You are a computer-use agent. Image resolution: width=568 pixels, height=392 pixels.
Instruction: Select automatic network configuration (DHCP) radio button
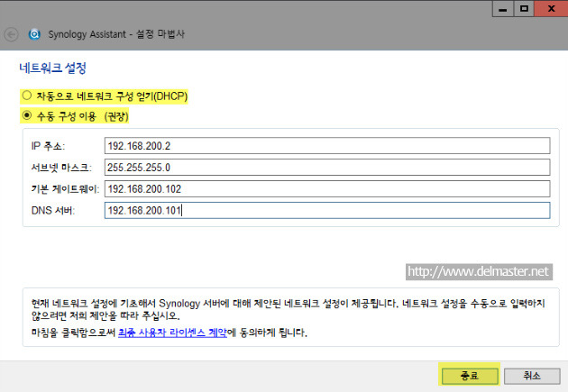click(x=27, y=96)
